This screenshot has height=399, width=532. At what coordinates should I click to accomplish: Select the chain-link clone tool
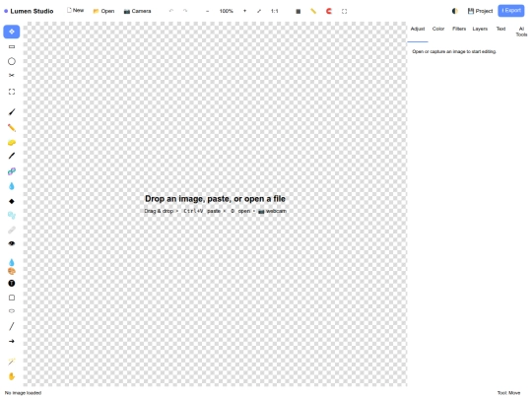point(12,171)
